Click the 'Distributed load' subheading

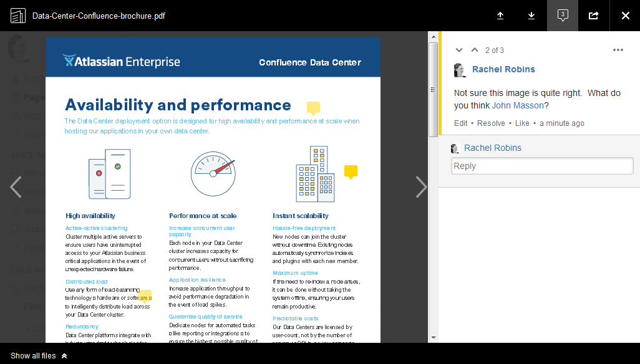tap(87, 282)
